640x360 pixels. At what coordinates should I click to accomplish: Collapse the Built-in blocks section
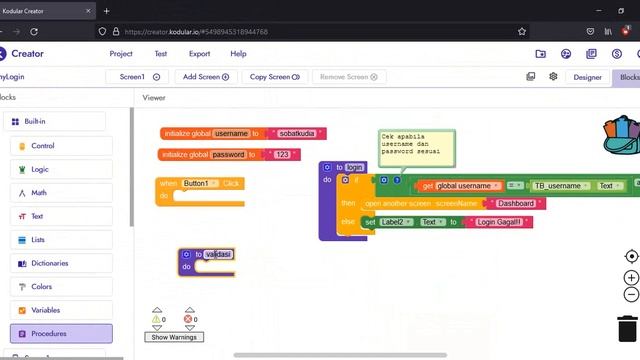(x=54, y=121)
